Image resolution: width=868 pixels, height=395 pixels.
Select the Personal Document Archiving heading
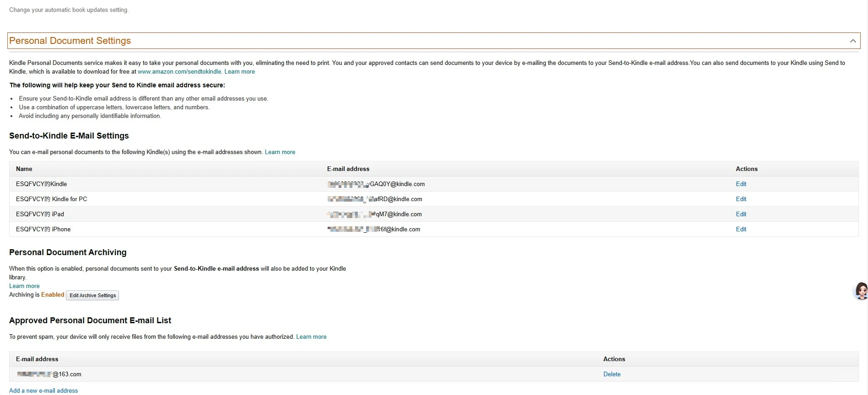[68, 252]
